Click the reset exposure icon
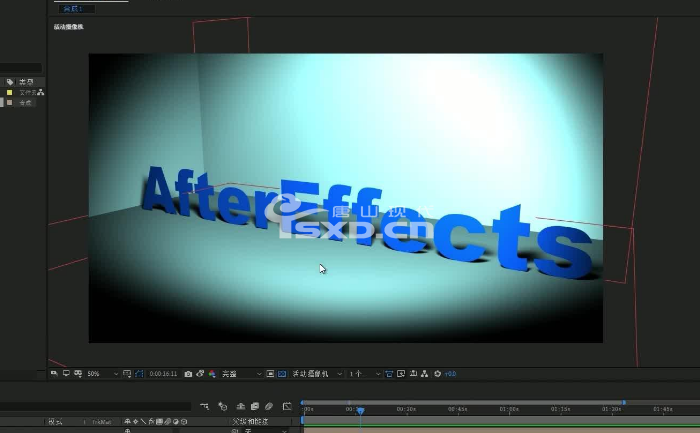Image resolution: width=700 pixels, height=433 pixels. (x=438, y=374)
